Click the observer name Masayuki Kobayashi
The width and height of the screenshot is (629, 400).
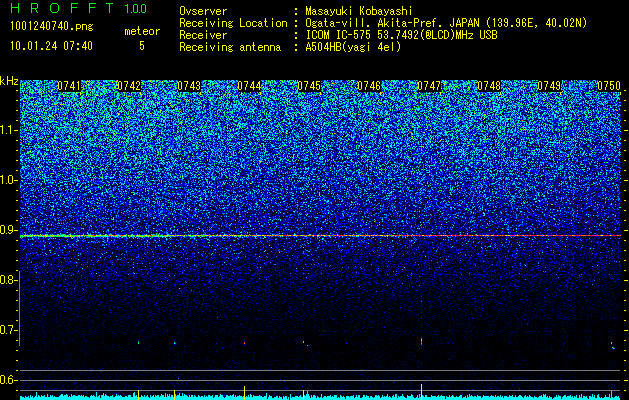coord(359,11)
